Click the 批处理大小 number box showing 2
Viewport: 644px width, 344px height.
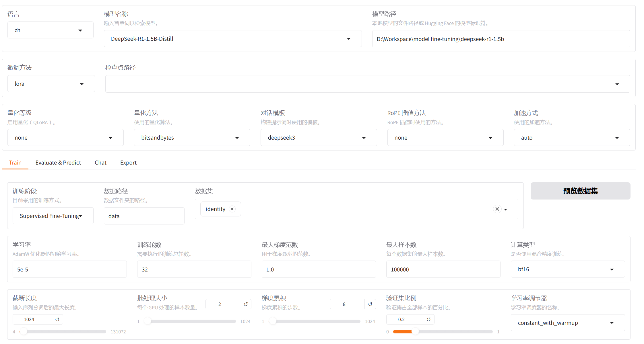[223, 304]
